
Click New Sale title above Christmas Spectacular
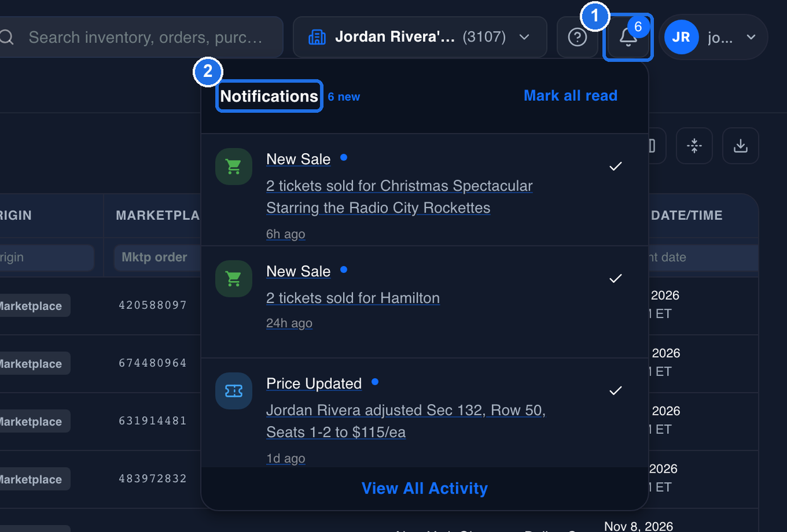point(298,159)
